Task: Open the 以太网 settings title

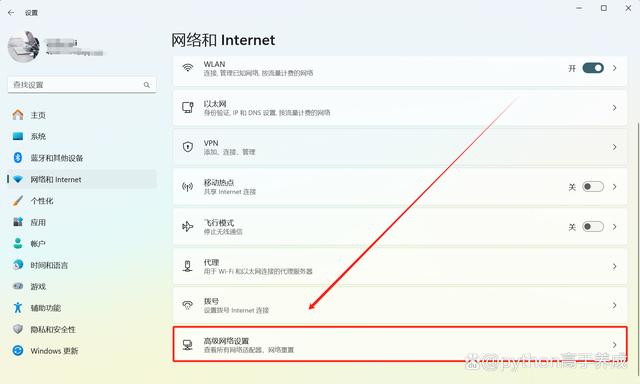Action: pos(215,104)
